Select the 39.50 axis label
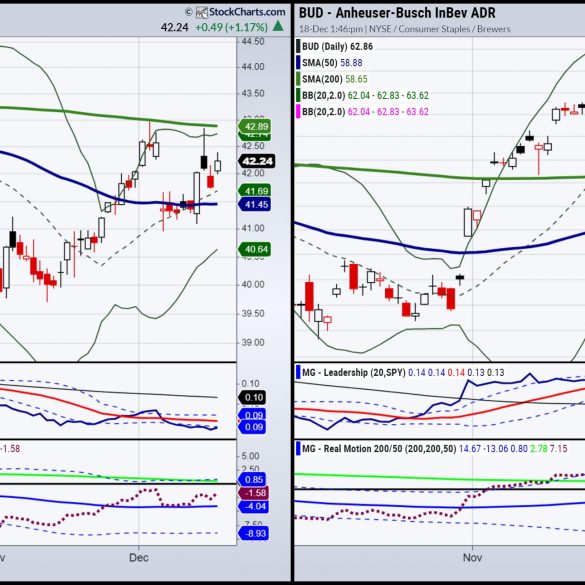585x585 pixels. [x=253, y=313]
